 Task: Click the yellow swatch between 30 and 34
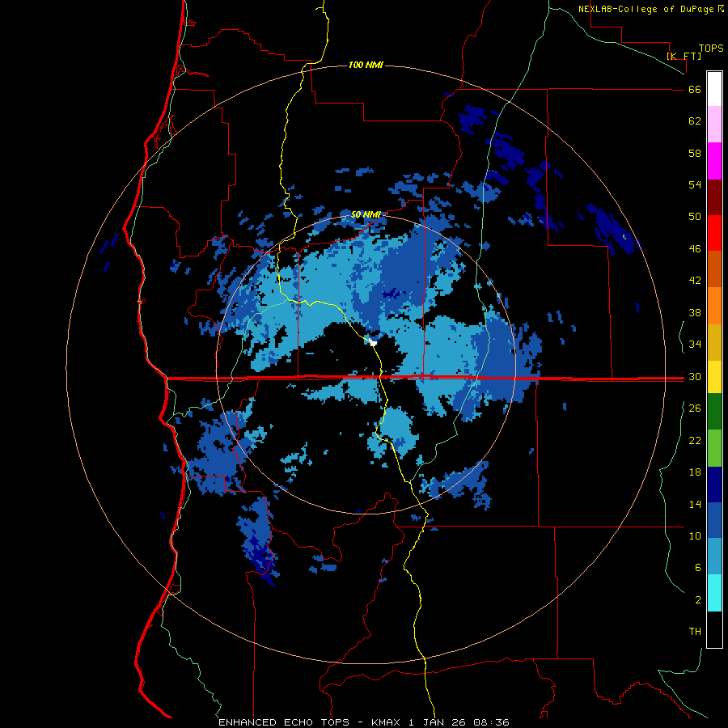point(714,377)
